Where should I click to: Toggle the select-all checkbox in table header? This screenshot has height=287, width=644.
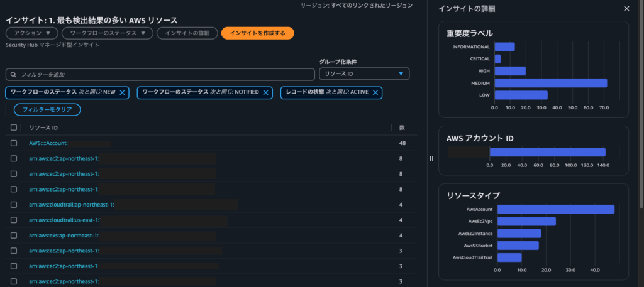click(x=14, y=127)
